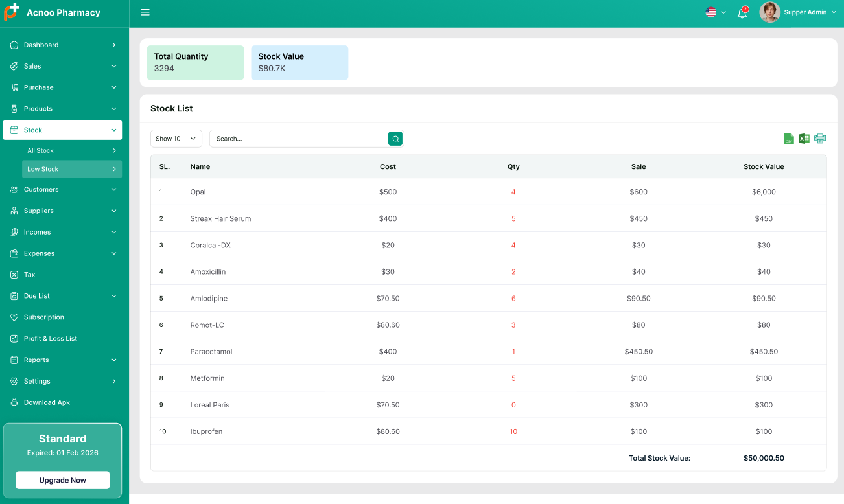
Task: Open the Show 10 rows dropdown
Action: [176, 139]
